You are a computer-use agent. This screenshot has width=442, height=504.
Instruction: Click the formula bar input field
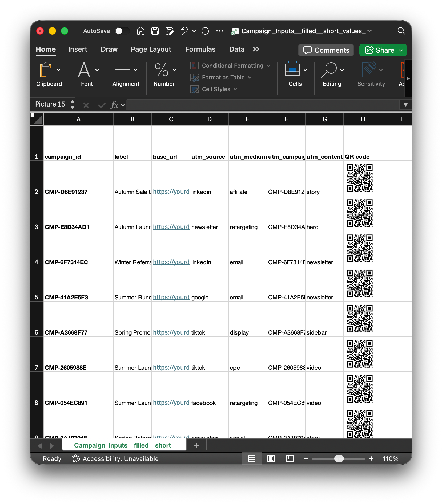coord(263,105)
